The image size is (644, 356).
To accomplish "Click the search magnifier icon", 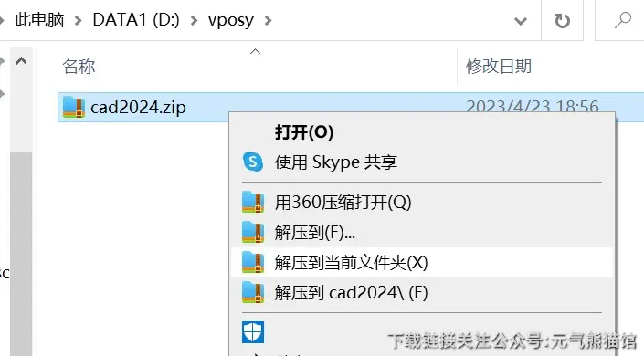I will 623,20.
